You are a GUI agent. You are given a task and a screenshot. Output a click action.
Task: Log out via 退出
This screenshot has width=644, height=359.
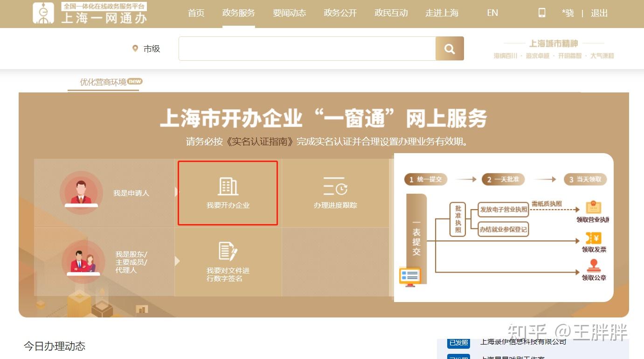coord(599,13)
